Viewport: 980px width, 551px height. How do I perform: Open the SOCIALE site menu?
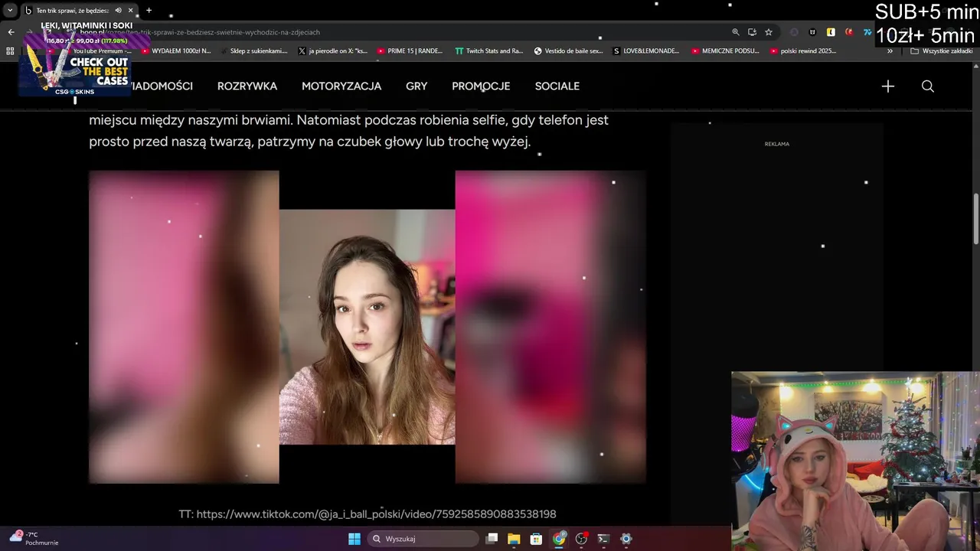(557, 86)
